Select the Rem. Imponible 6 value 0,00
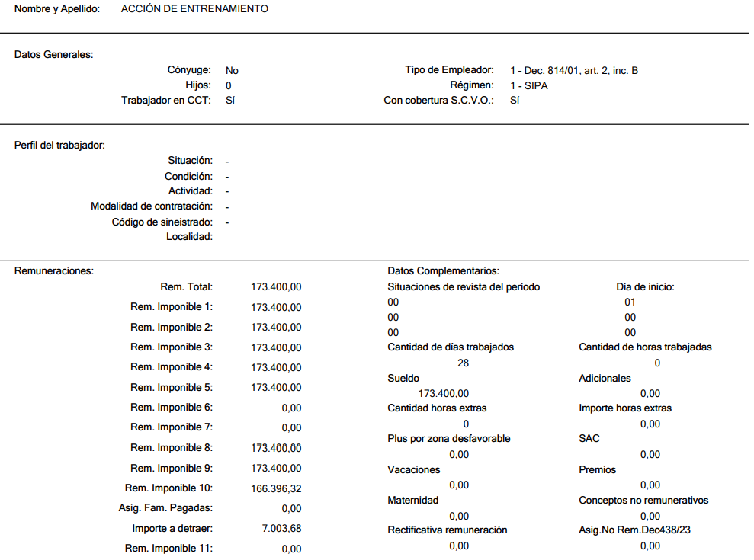Screen dimensions: 754x560 click(x=291, y=408)
